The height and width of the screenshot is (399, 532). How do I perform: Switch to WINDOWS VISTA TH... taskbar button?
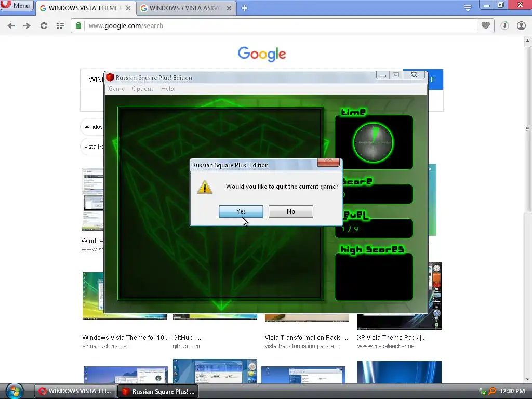pyautogui.click(x=75, y=391)
